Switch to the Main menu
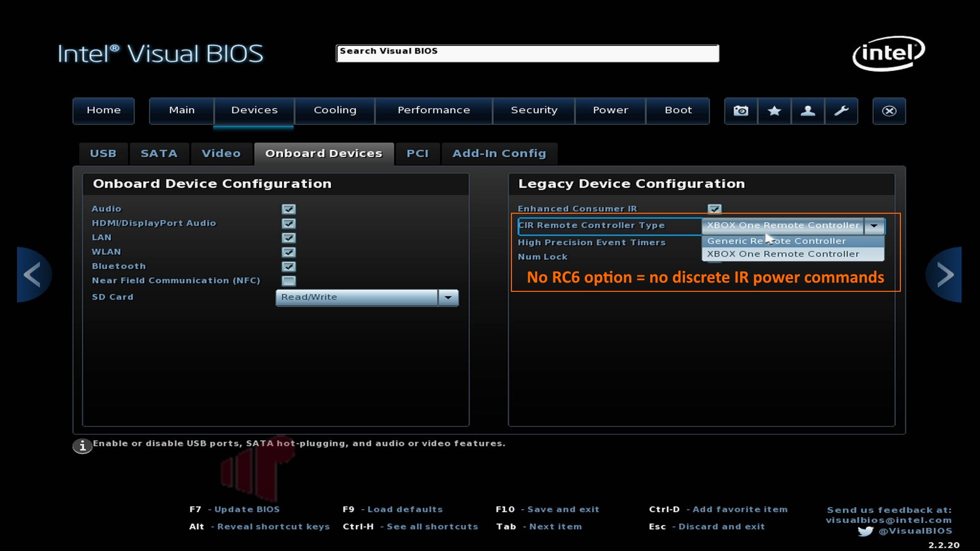 tap(182, 110)
